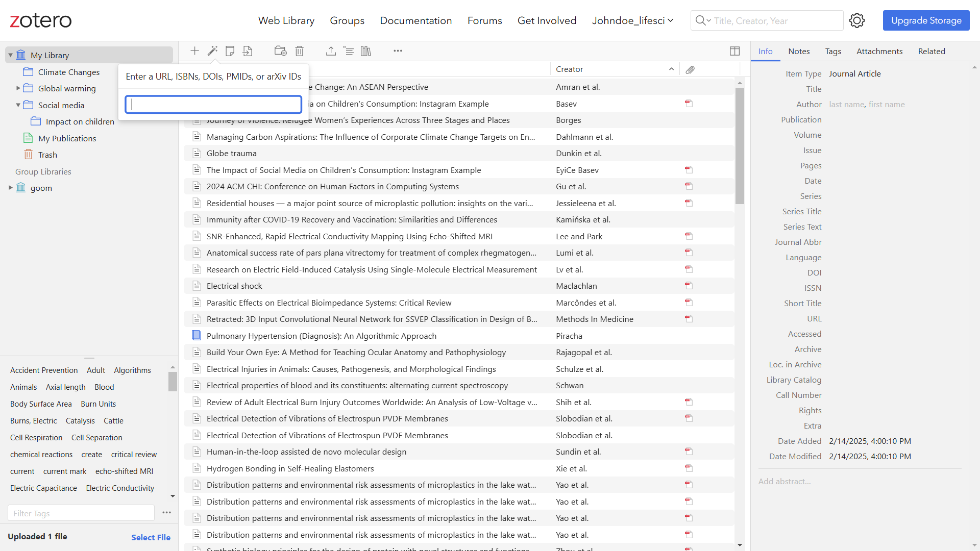This screenshot has width=980, height=551.
Task: Expand the goom group library
Action: point(10,188)
